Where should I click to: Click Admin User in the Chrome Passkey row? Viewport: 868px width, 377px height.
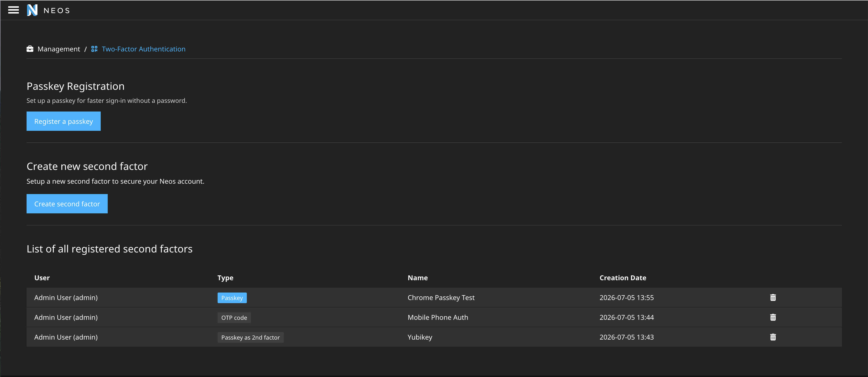[x=66, y=298]
